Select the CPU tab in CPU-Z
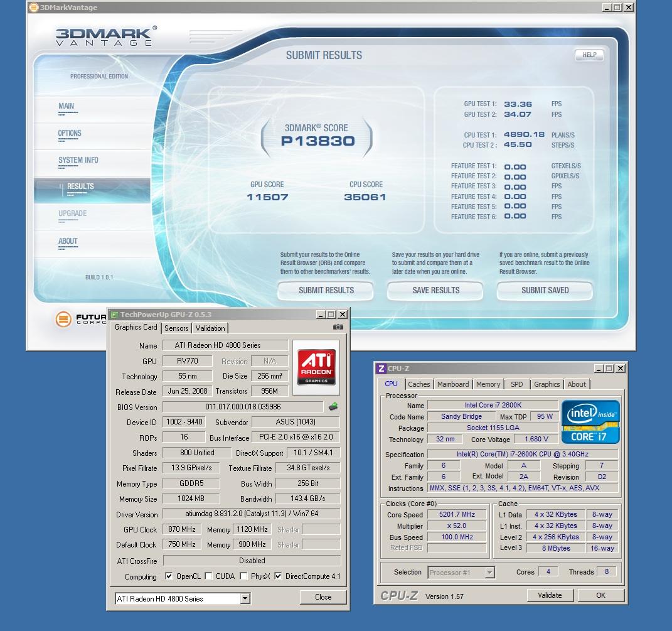 point(391,384)
